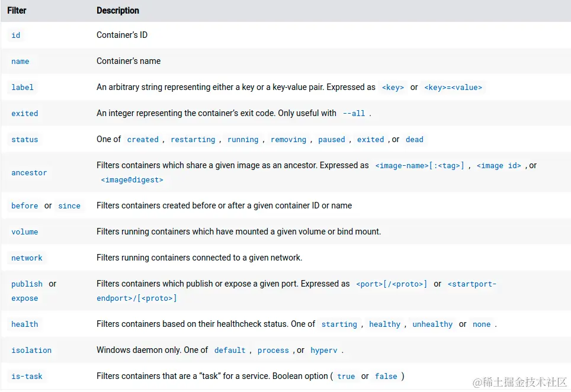Select the 'volume' filter entry
Viewport: 571px width, 392px height.
25,232
